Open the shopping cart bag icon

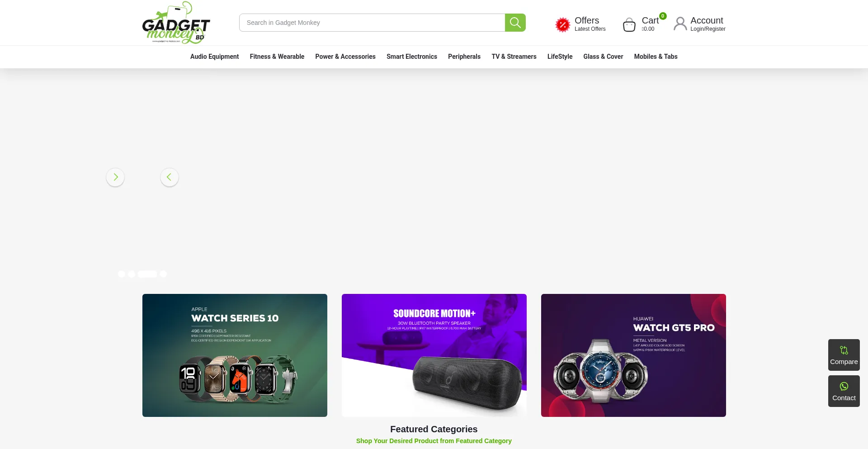pyautogui.click(x=629, y=24)
